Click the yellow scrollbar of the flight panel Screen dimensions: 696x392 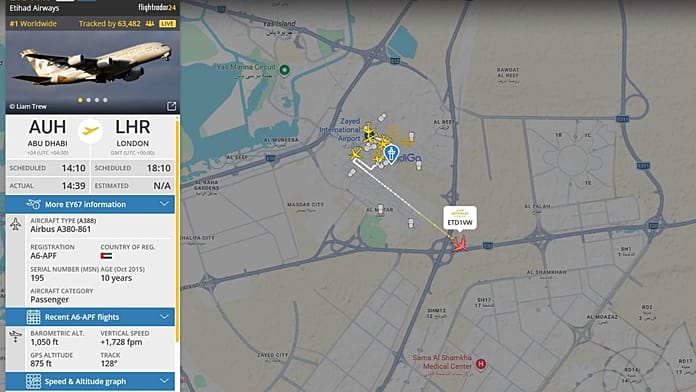coord(178,229)
